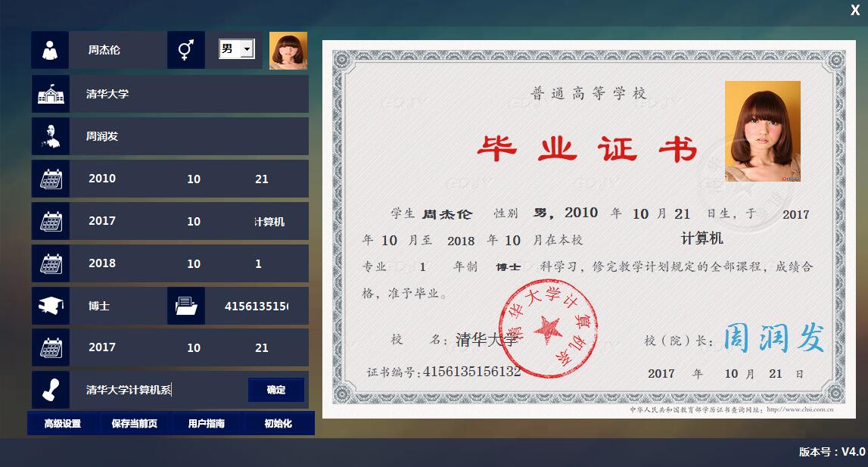Click the gender symbol icon
The image size is (868, 467).
point(186,50)
